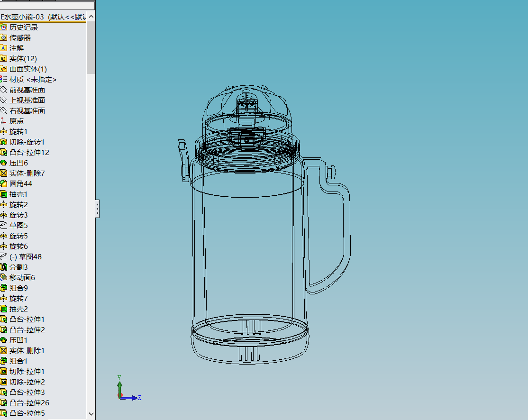Screen dimensions: 528x420
Task: Open the 曲面实体(1) surface bodies icon
Action: click(x=4, y=69)
